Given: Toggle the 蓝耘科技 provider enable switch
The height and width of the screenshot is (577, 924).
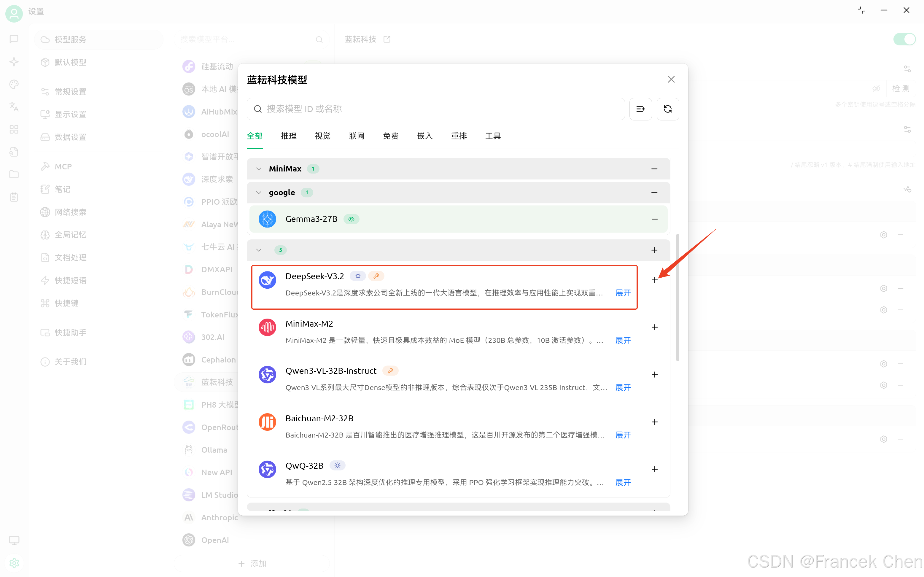Looking at the screenshot, I should point(904,39).
